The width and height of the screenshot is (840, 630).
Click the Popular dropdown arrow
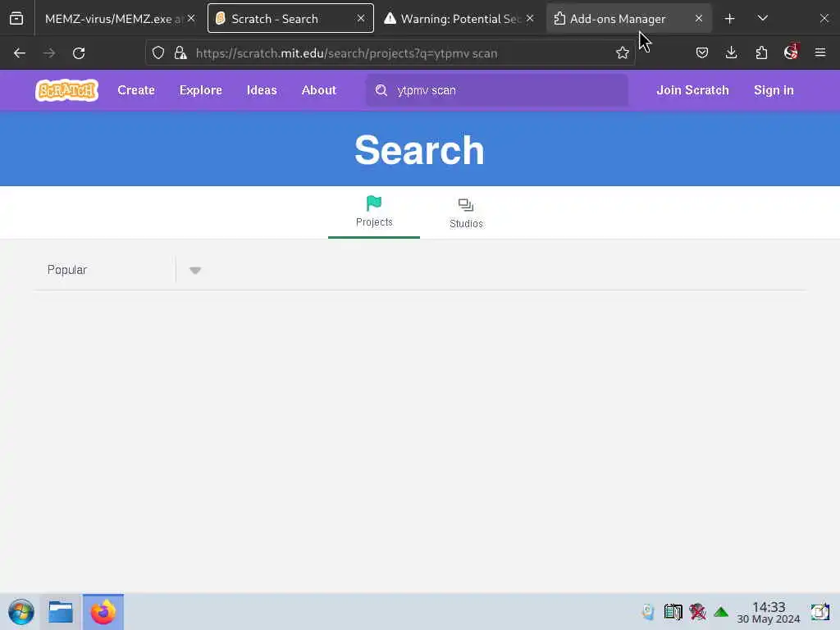tap(195, 271)
